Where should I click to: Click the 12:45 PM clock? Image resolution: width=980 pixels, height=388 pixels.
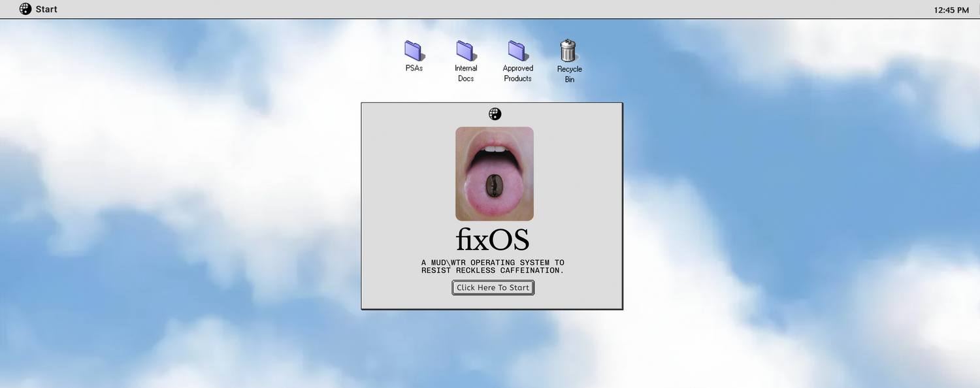pyautogui.click(x=952, y=10)
